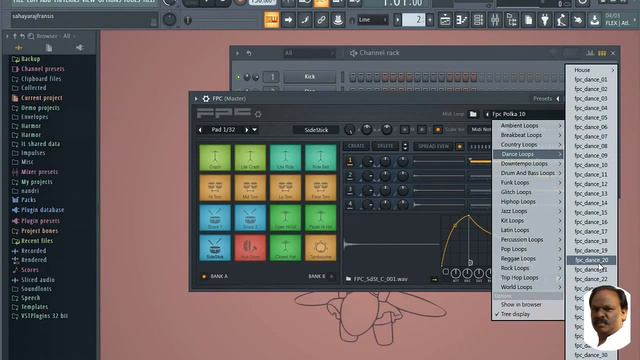Viewport: 640px width, 360px height.
Task: Click the orange piano-keys toolbar button
Action: [271, 20]
